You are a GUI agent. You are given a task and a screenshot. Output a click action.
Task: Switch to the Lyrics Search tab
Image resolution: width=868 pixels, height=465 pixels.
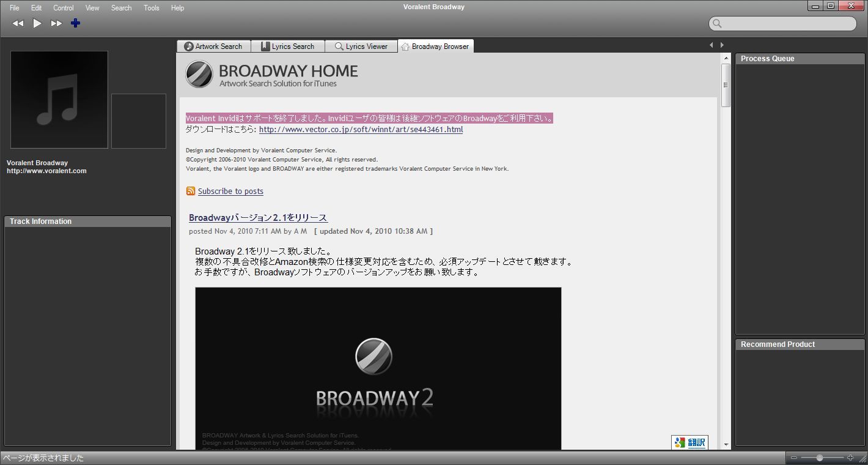(287, 46)
